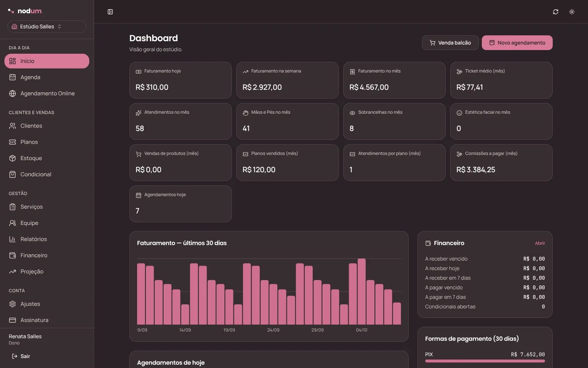Click the PIX payment progress bar

[485, 361]
